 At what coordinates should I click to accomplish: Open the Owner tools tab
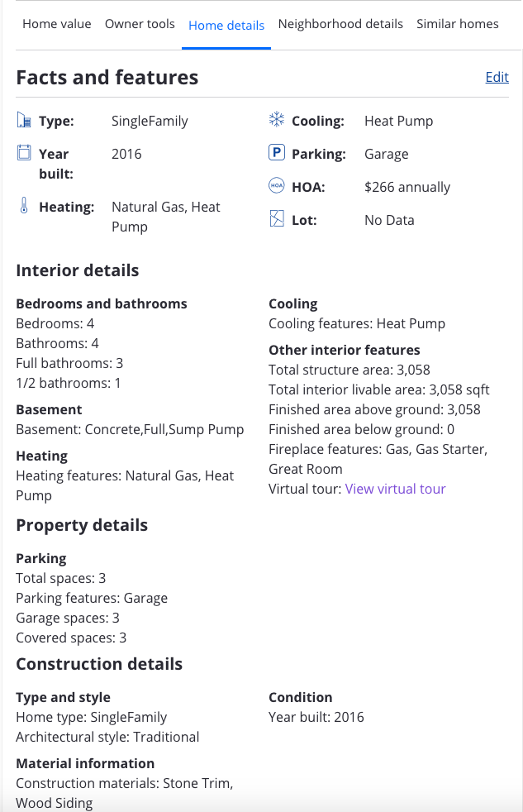point(140,24)
